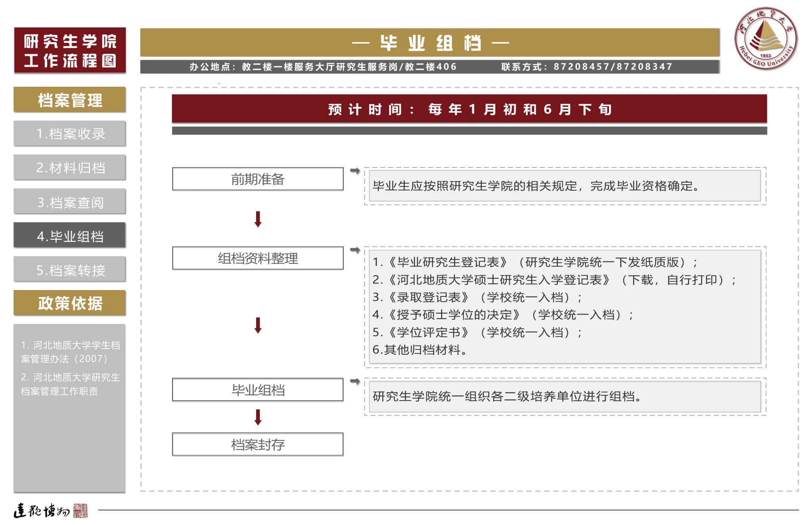The width and height of the screenshot is (812, 525).
Task: Click the gray arrow next to 前期准备
Action: (355, 171)
